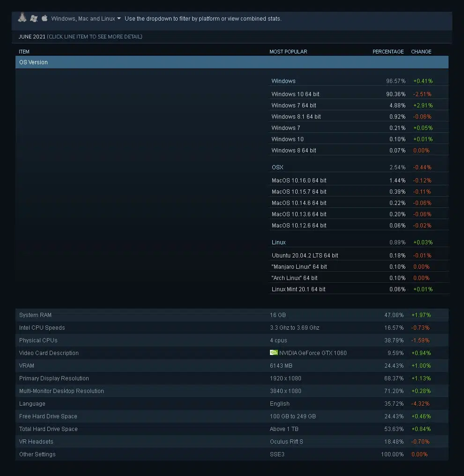
Task: Select the Linux Mint 20.1 64 bit entry
Action: (298, 289)
